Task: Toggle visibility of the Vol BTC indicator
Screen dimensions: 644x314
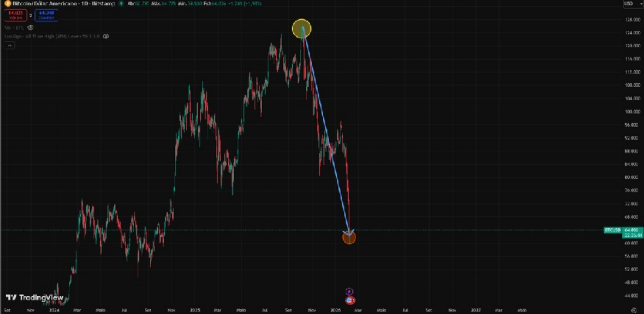Action: (x=31, y=27)
